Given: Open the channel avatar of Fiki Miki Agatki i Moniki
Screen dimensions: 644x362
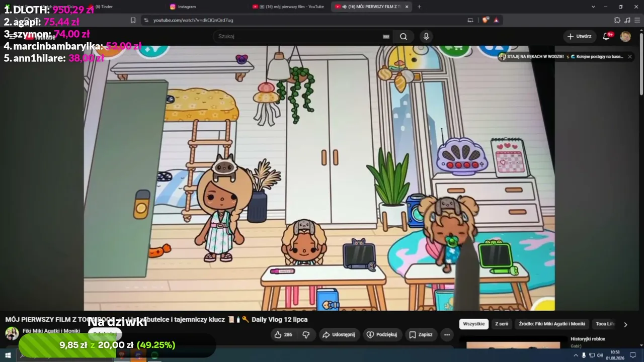Looking at the screenshot, I should coord(12,333).
